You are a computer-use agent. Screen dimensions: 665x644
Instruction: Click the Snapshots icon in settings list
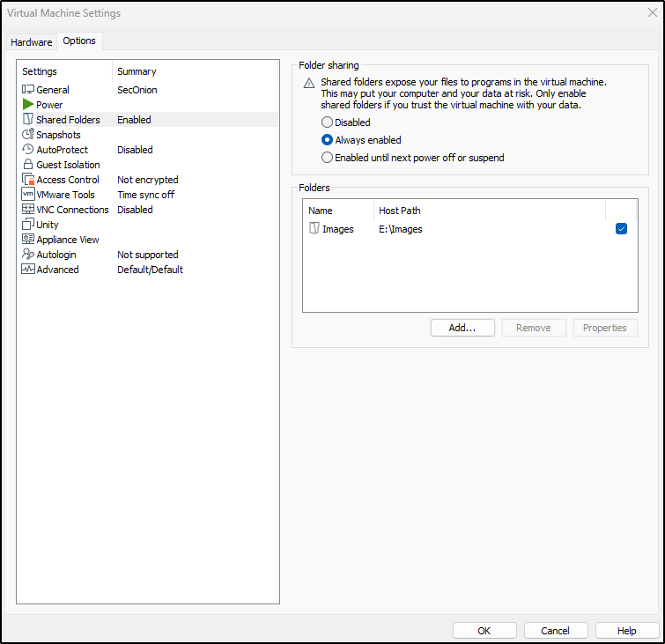pos(28,135)
